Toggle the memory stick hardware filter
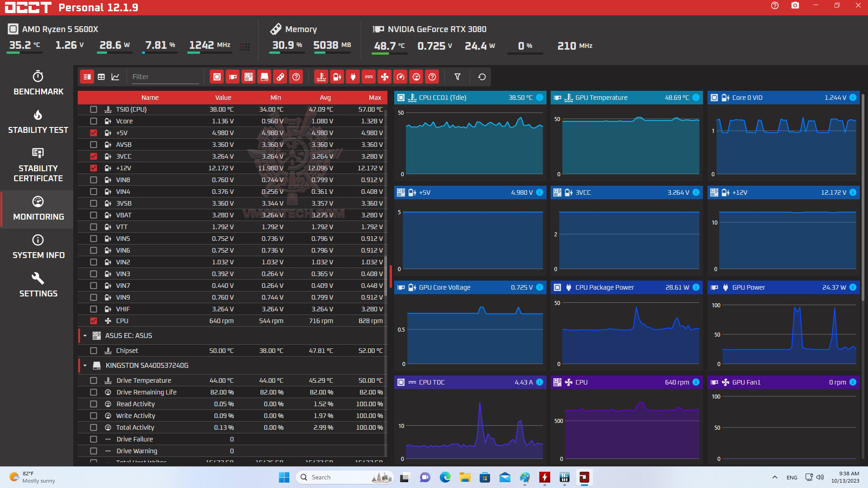The height and width of the screenshot is (488, 868). tap(280, 77)
